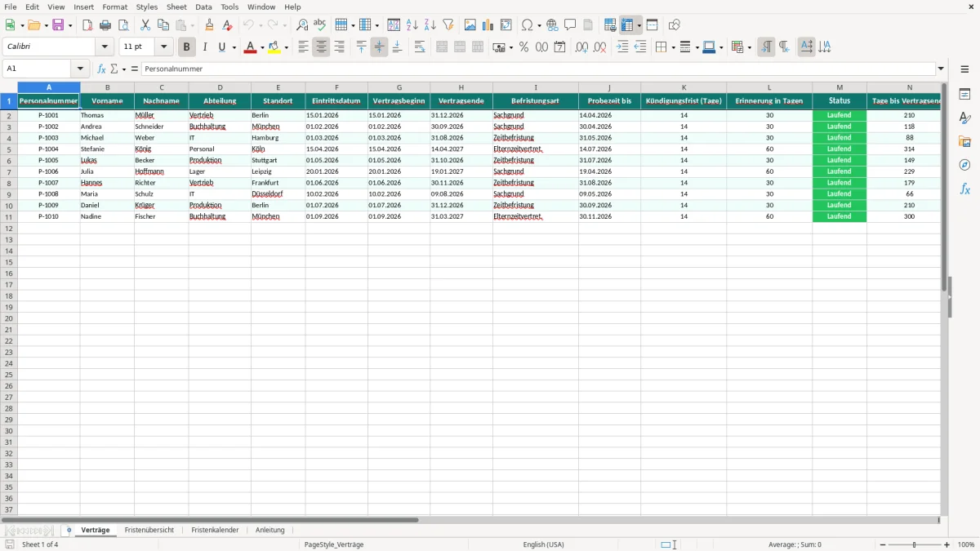Screen dimensions: 980x551
Task: Click the Clone Formatting paintbrush icon
Action: (x=210, y=25)
